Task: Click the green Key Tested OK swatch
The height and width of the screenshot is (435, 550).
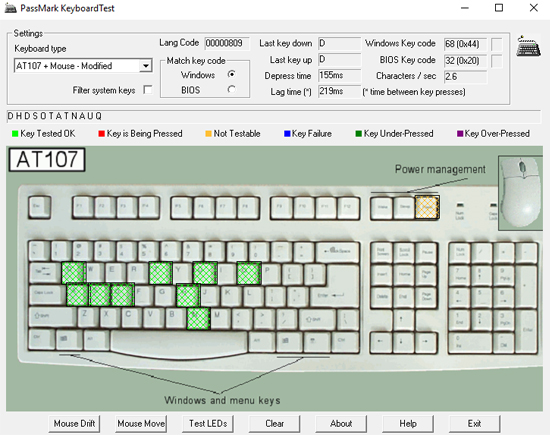Action: pyautogui.click(x=15, y=134)
